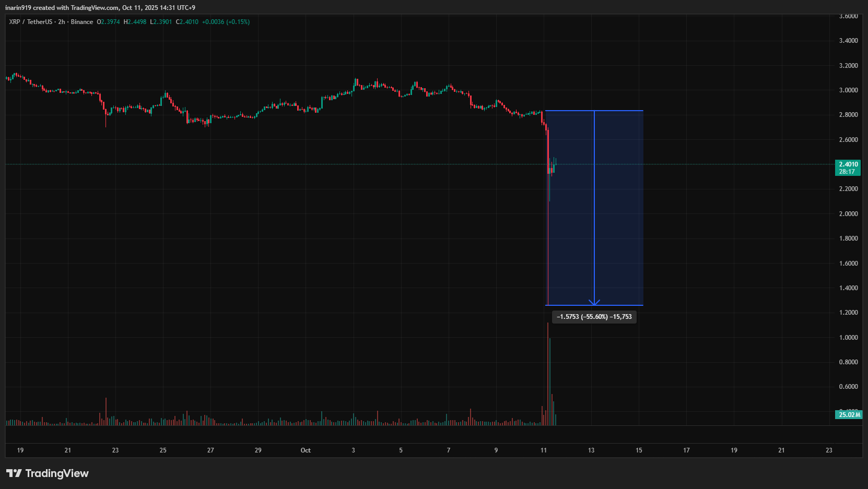Click the 25.02M volume label
This screenshot has height=489, width=868.
(x=849, y=415)
